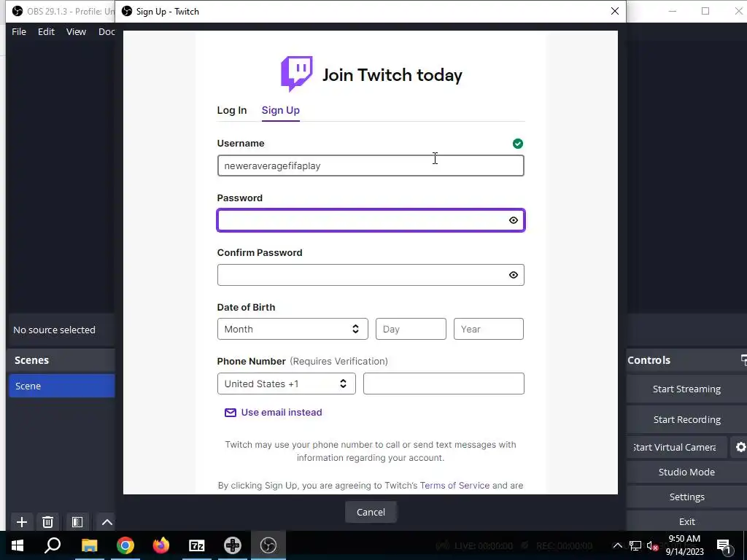This screenshot has width=747, height=560.
Task: Click the green username available checkmark
Action: (x=517, y=144)
